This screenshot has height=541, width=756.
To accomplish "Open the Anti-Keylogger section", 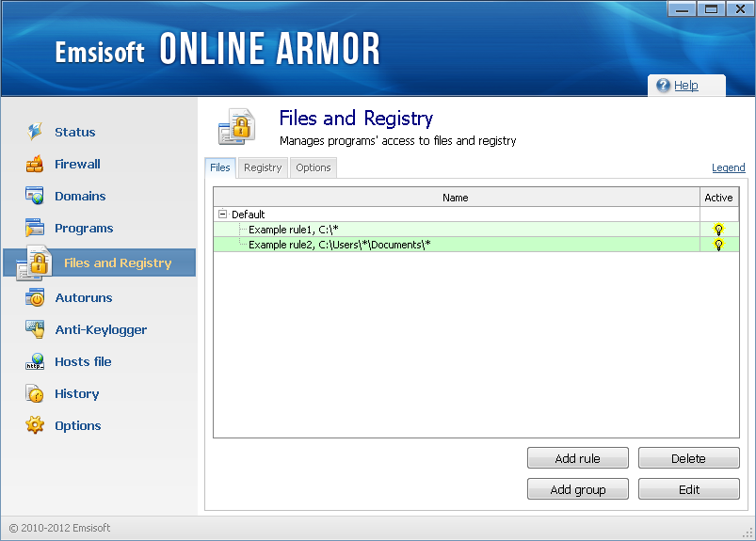I will point(102,330).
